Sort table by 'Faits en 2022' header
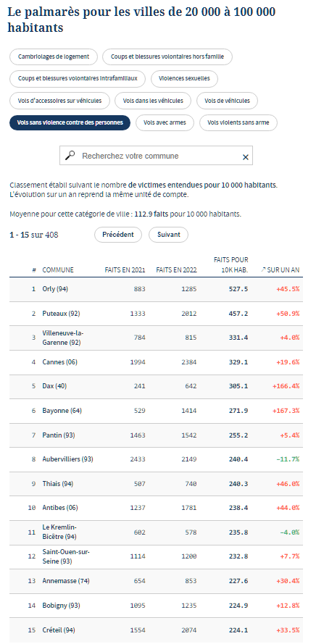Screen dimensions: 324x644 [x=176, y=269]
